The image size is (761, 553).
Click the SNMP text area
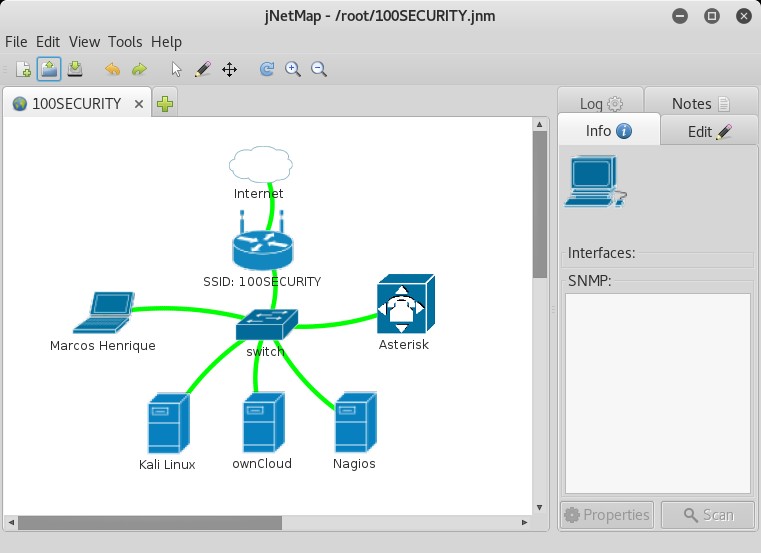pyautogui.click(x=658, y=393)
